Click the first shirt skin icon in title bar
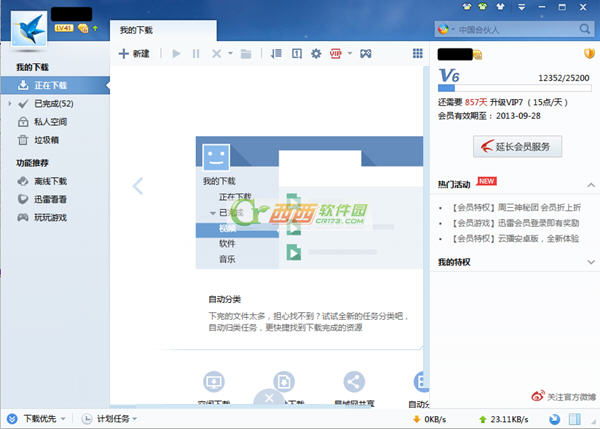Image resolution: width=600 pixels, height=429 pixels. click(467, 7)
